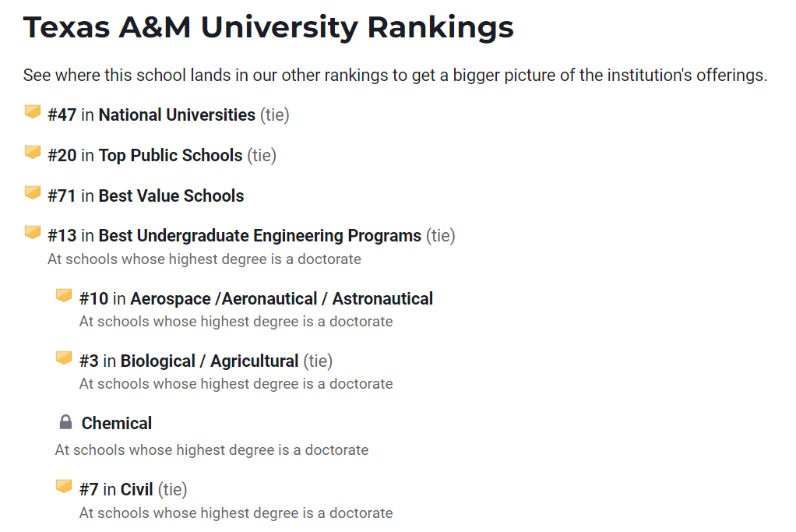Click the lock icon beside Chemical
This screenshot has width=796, height=532.
tap(65, 422)
